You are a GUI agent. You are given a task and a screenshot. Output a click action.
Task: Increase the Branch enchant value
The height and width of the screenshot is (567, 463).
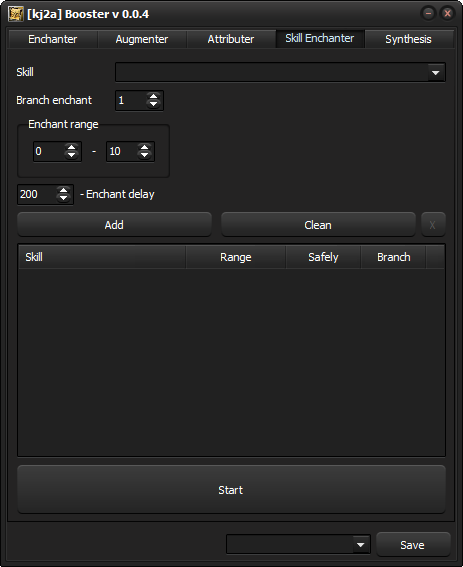click(153, 97)
